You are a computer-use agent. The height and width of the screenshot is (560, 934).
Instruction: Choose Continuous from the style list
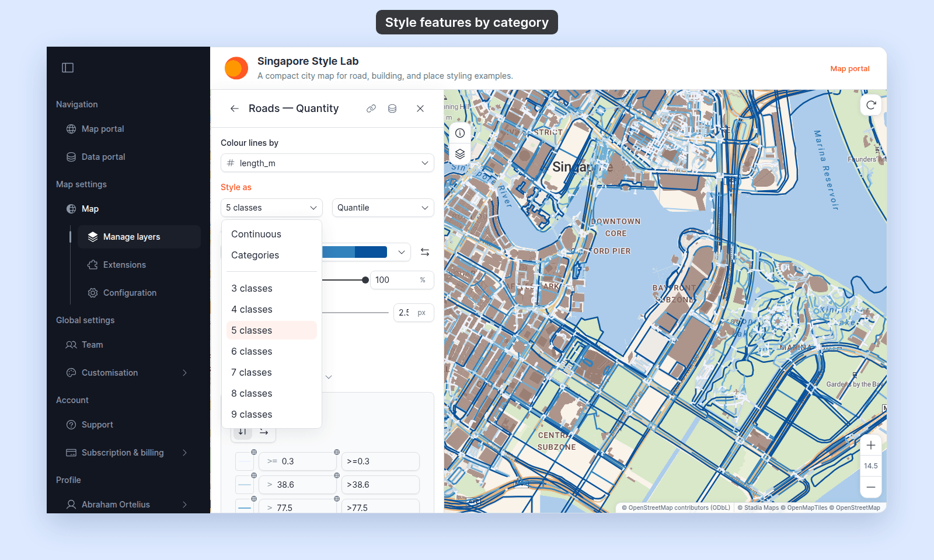coord(271,234)
